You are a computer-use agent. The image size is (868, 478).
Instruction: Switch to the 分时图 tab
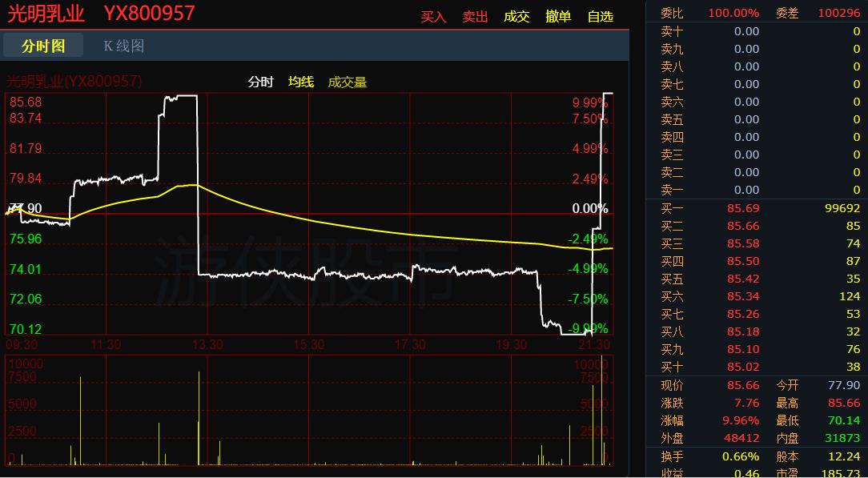[43, 46]
